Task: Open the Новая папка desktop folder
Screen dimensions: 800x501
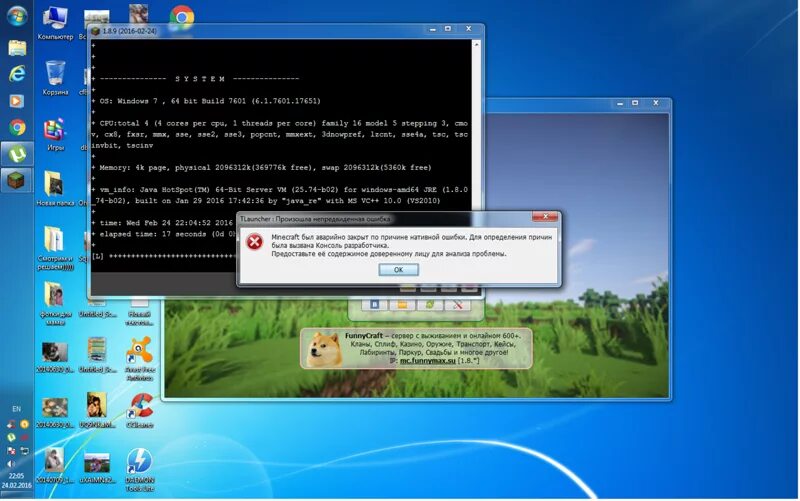Action: [55, 189]
